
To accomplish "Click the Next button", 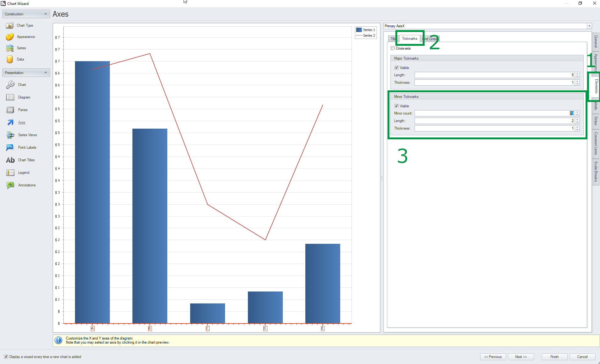I will (x=521, y=357).
